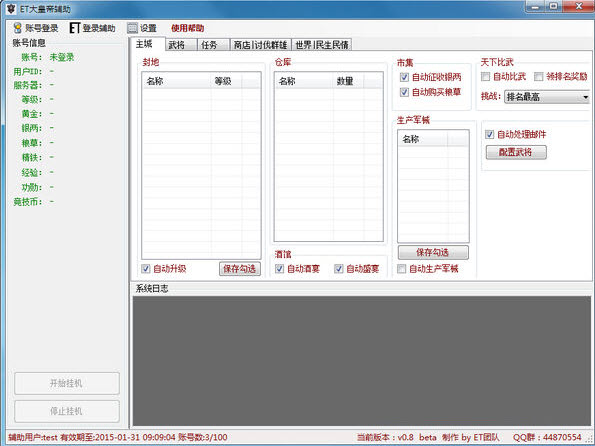
Task: Click 保存勾选 button under 生产军械 list
Action: [x=433, y=252]
